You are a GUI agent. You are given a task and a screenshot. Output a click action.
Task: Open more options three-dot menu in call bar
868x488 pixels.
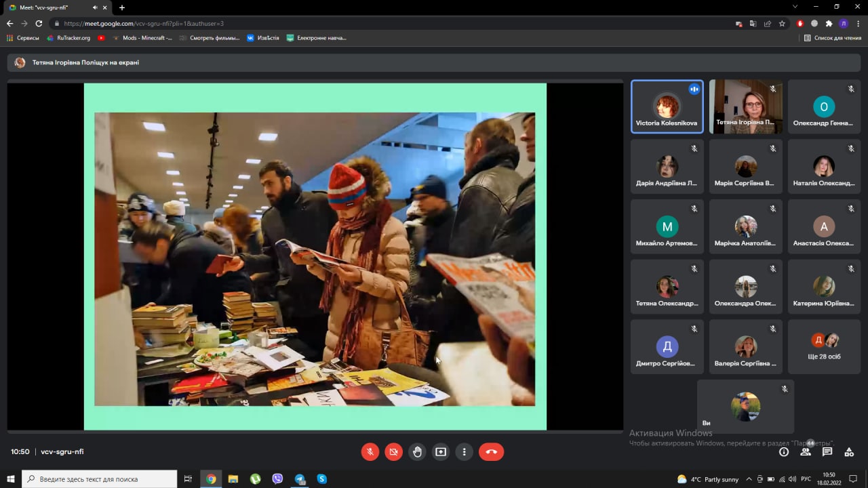point(465,452)
